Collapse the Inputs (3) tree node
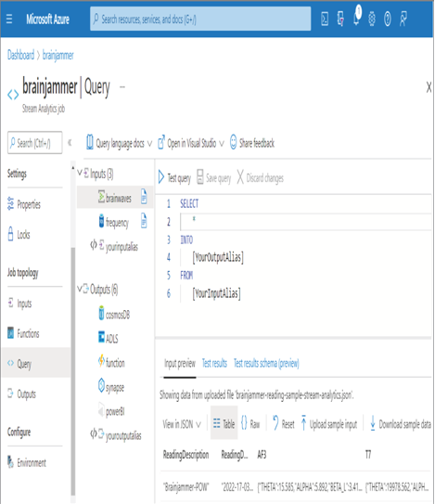435x504 pixels. coord(80,173)
